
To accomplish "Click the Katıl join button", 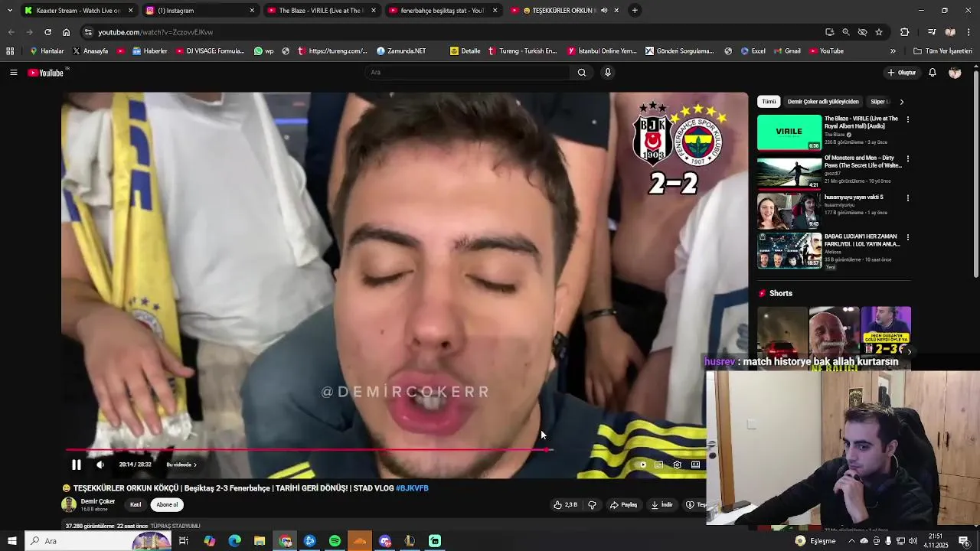I will (136, 505).
